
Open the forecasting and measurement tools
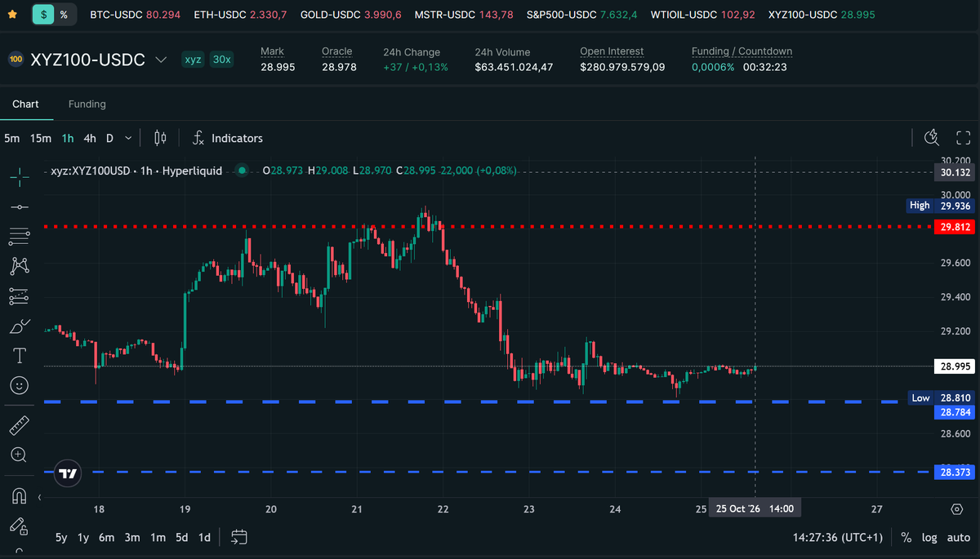20,296
